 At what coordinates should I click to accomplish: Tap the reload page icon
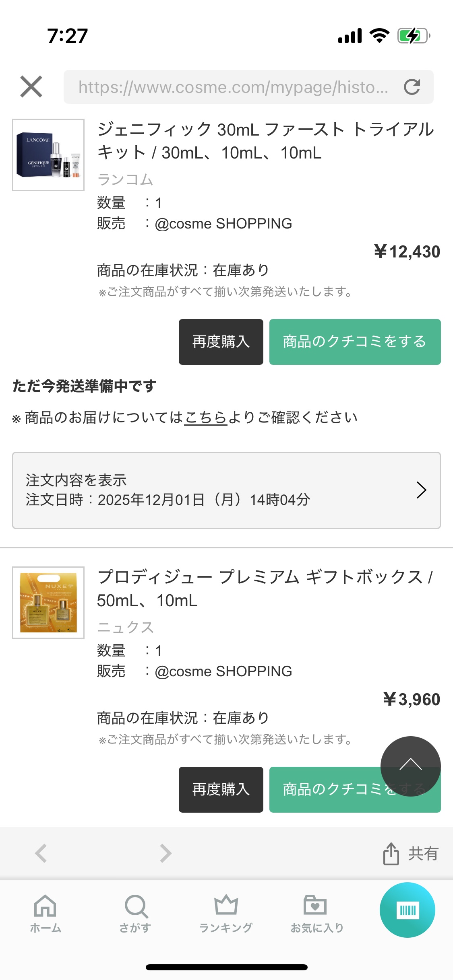tap(412, 87)
